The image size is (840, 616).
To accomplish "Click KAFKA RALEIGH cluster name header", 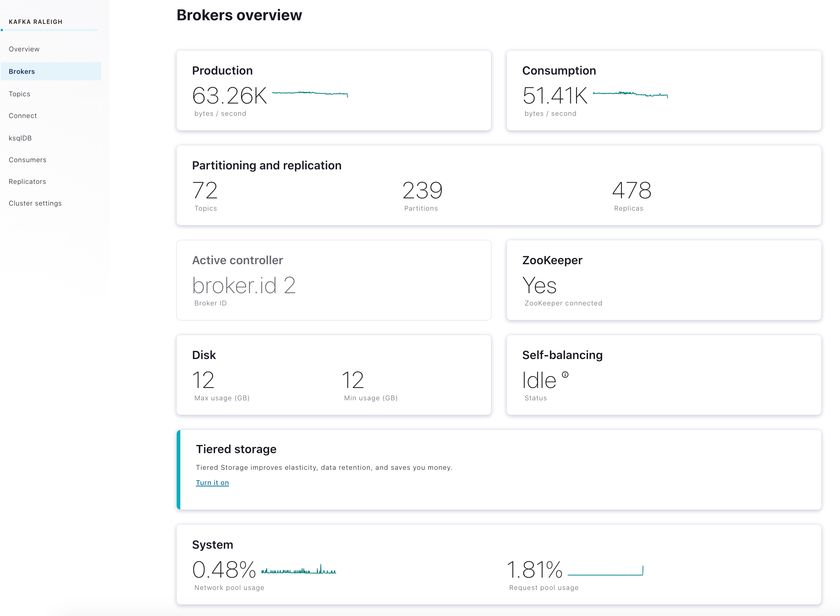I will [x=36, y=22].
